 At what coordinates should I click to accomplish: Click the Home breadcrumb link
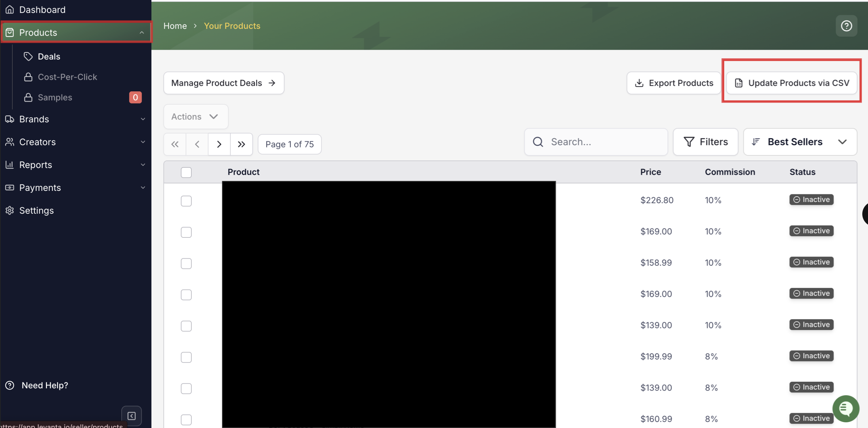pyautogui.click(x=175, y=26)
